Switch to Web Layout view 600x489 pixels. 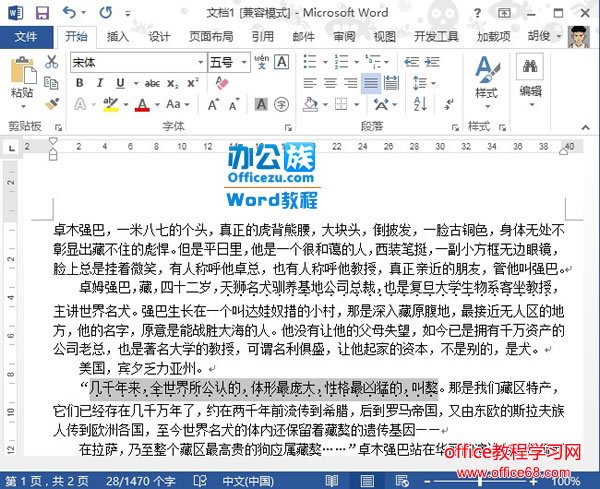pos(401,481)
